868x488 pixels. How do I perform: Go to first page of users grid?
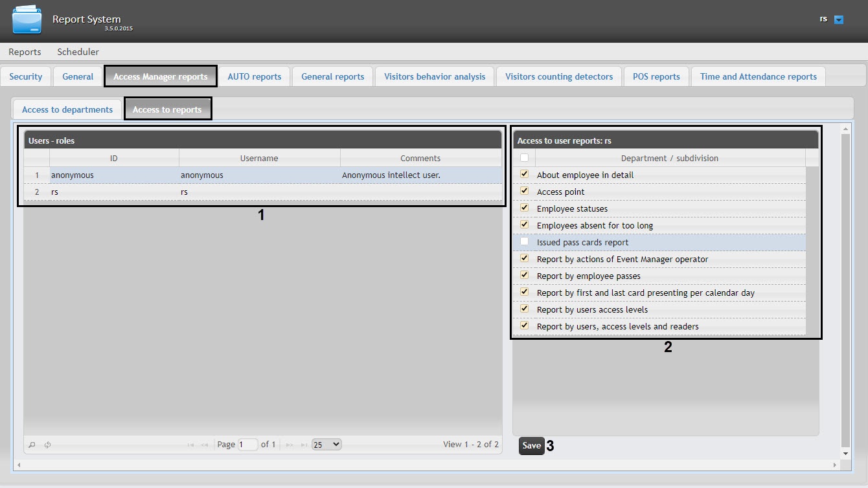191,445
